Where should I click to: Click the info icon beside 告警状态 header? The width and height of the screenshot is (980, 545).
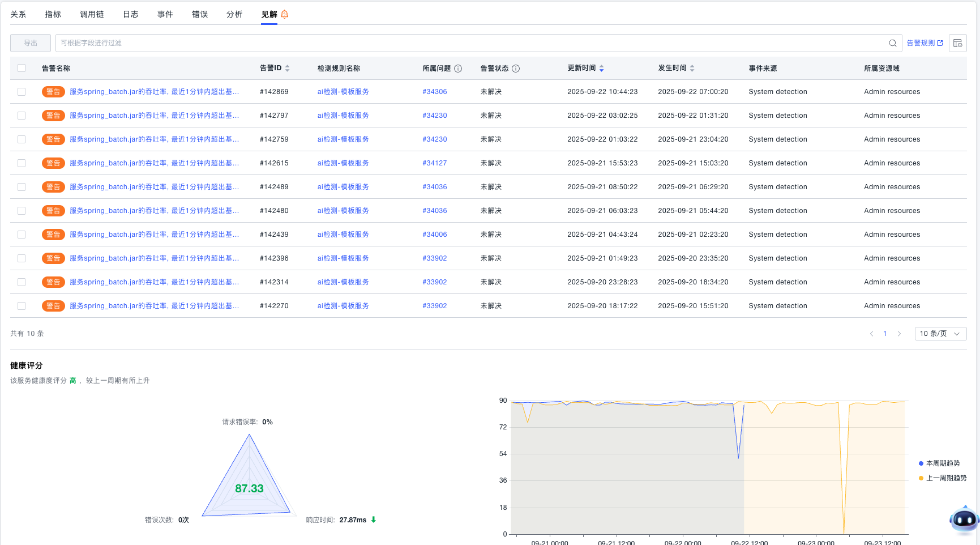click(516, 69)
